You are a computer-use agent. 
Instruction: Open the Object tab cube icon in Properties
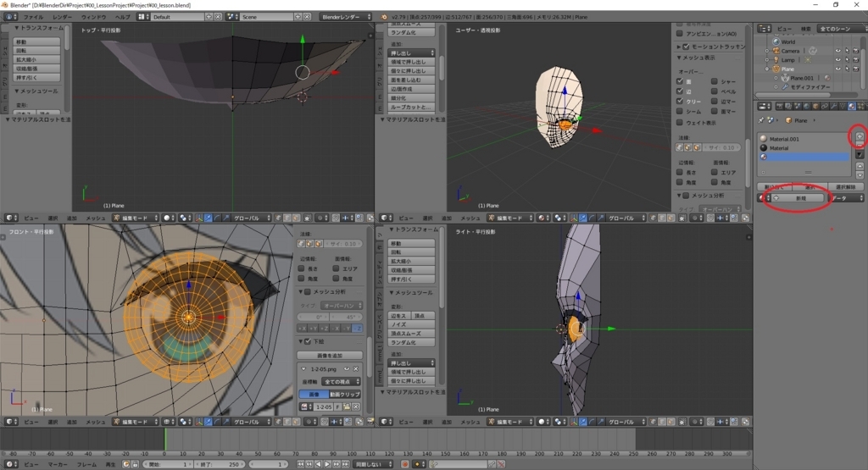[815, 106]
